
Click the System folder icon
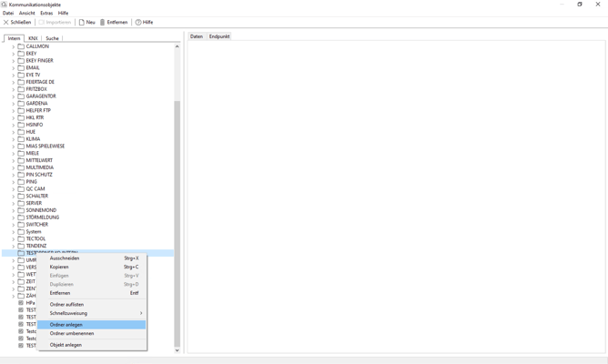click(21, 232)
